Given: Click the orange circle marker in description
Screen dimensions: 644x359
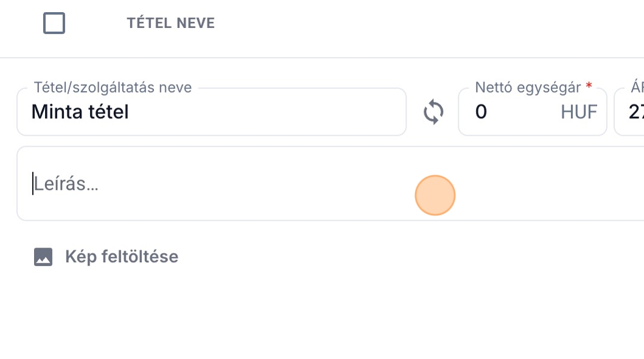Looking at the screenshot, I should pos(435,195).
